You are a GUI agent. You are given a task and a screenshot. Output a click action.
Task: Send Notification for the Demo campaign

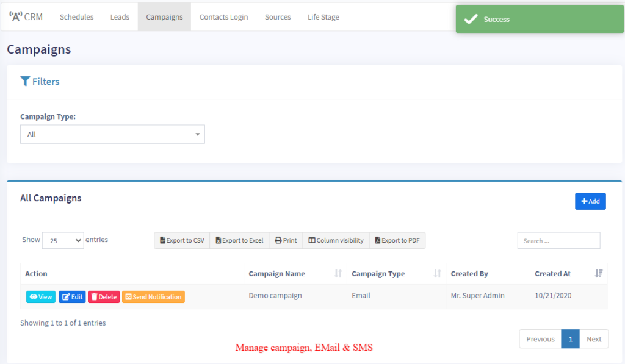pos(153,297)
